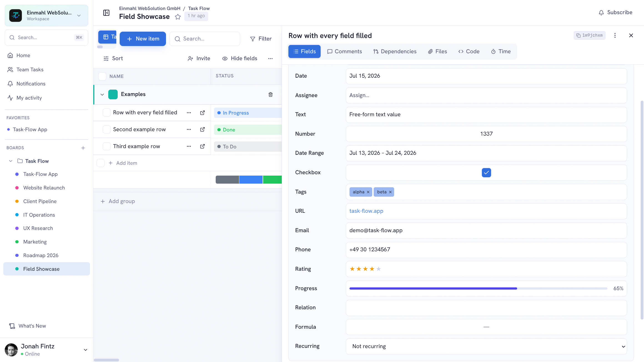Screen dimensions: 644x362
Task: Delete the Examples group via trash icon
Action: (271, 95)
